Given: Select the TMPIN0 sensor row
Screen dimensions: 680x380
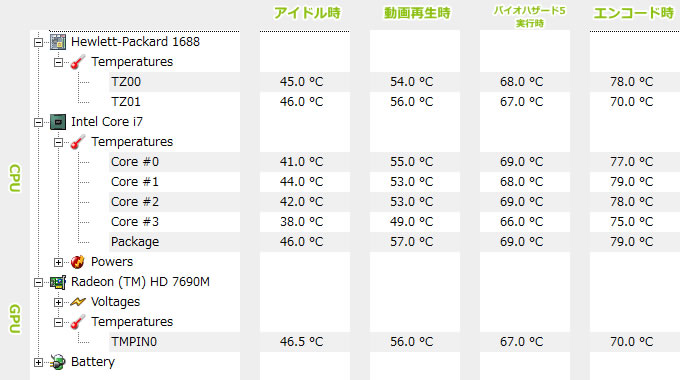Looking at the screenshot, I should click(x=174, y=342).
